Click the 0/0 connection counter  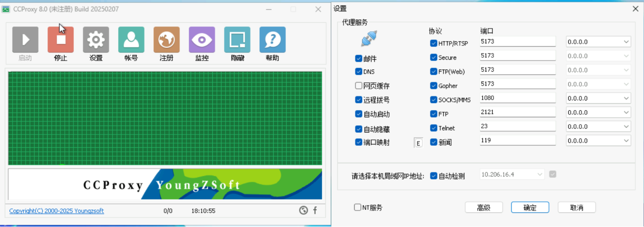coord(168,211)
